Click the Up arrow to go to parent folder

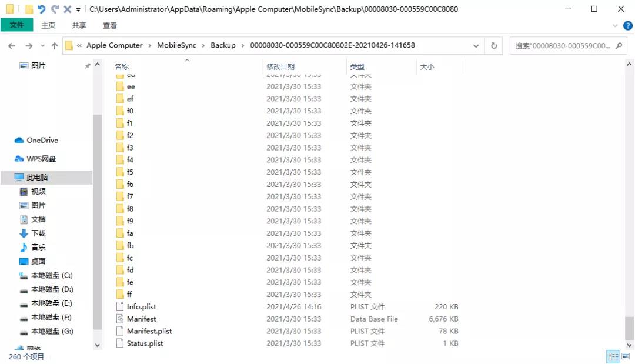pyautogui.click(x=55, y=45)
